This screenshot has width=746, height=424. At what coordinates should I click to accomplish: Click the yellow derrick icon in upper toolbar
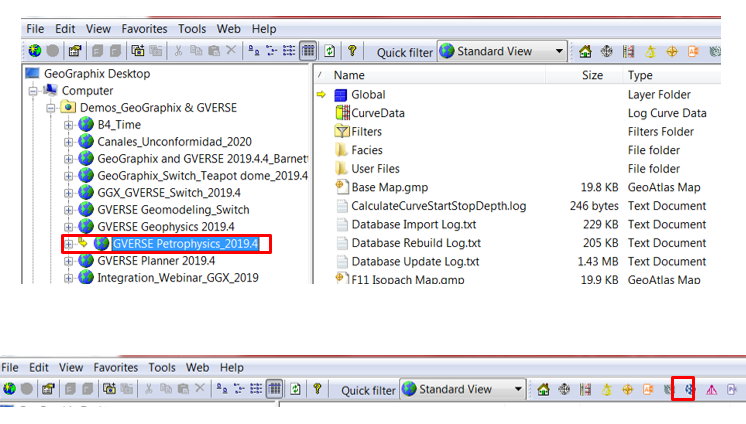coord(650,51)
